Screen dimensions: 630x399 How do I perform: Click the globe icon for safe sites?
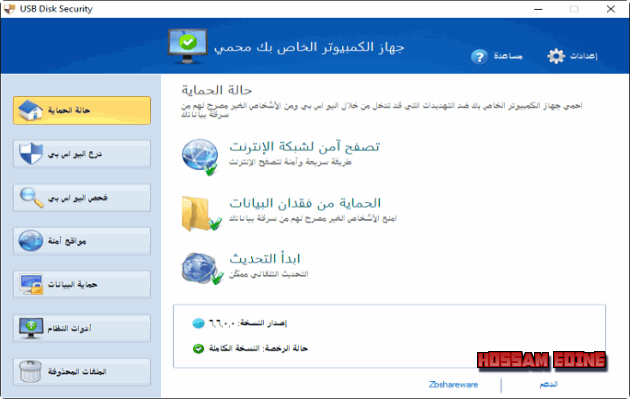(31, 241)
